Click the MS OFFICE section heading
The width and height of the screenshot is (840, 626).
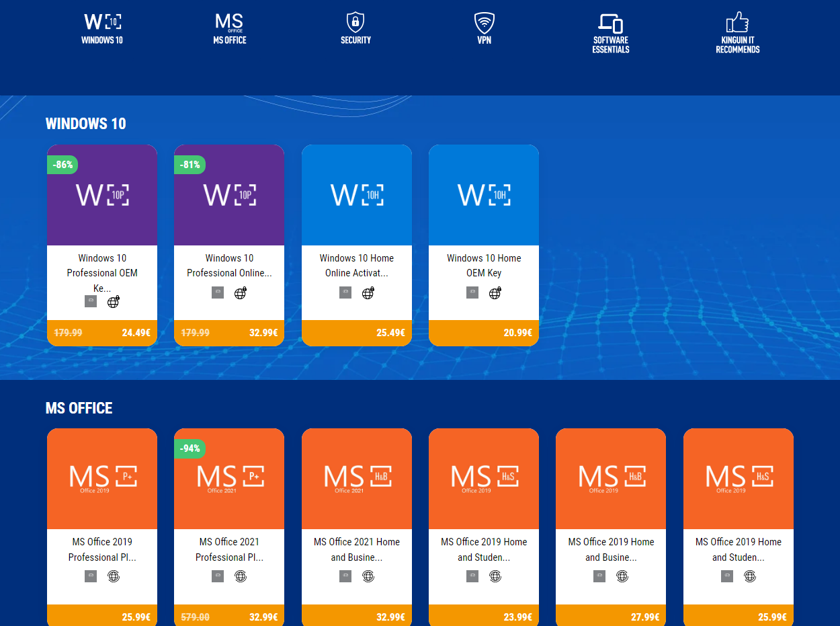point(79,408)
